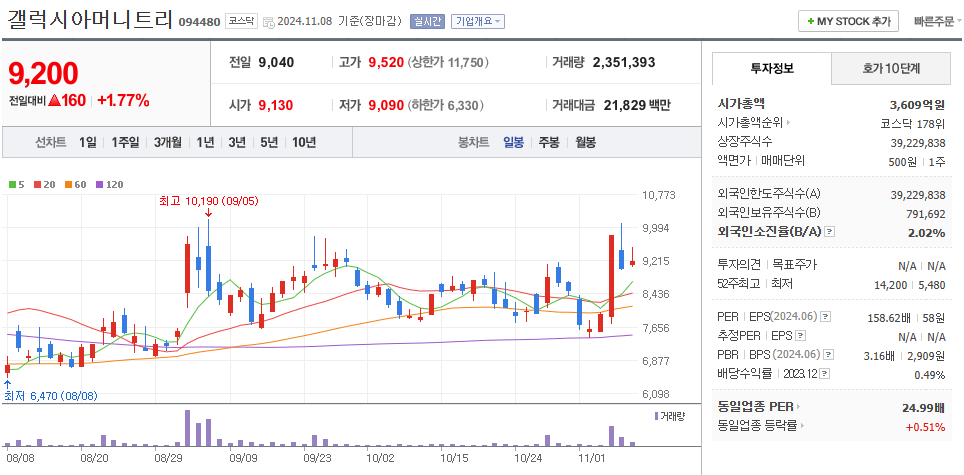Select the 1주일 line chart period
The height and width of the screenshot is (475, 964).
pyautogui.click(x=125, y=143)
